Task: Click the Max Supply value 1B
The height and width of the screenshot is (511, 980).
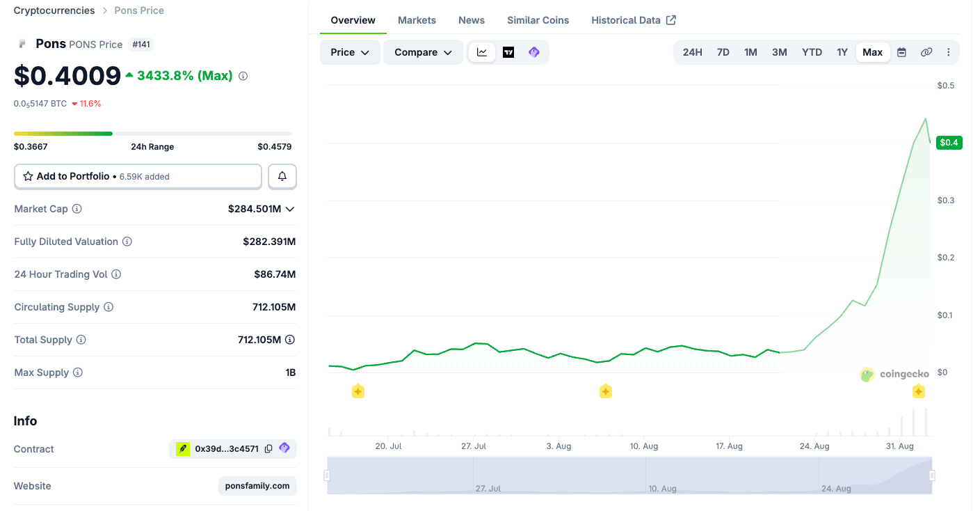Action: (291, 372)
